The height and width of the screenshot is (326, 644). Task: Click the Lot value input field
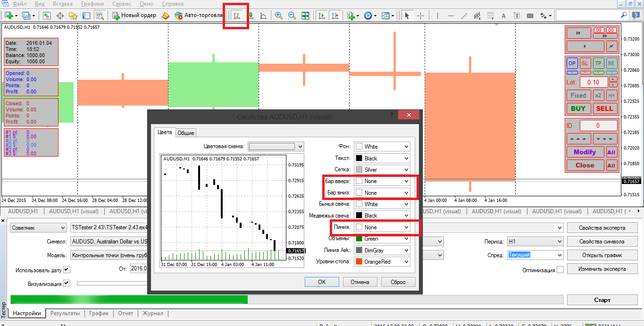594,82
